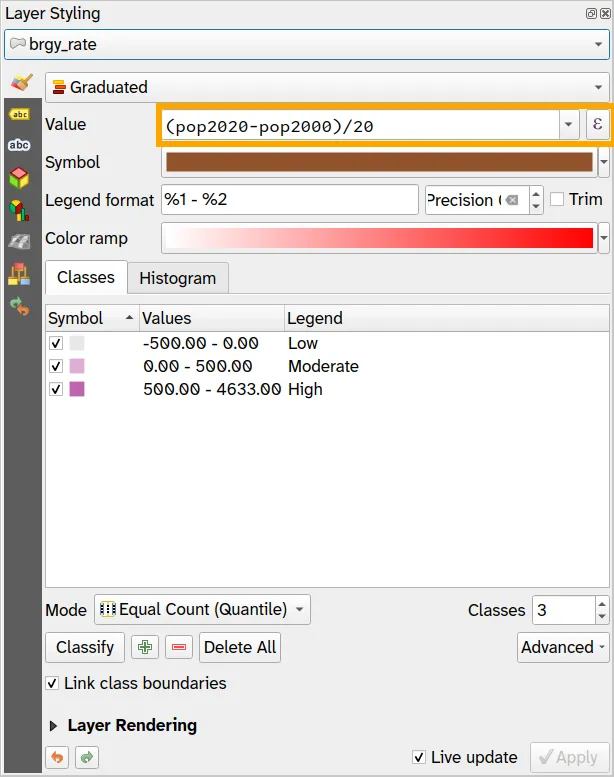This screenshot has height=777, width=614.
Task: Open expression editor with the epsilon button
Action: [x=597, y=124]
